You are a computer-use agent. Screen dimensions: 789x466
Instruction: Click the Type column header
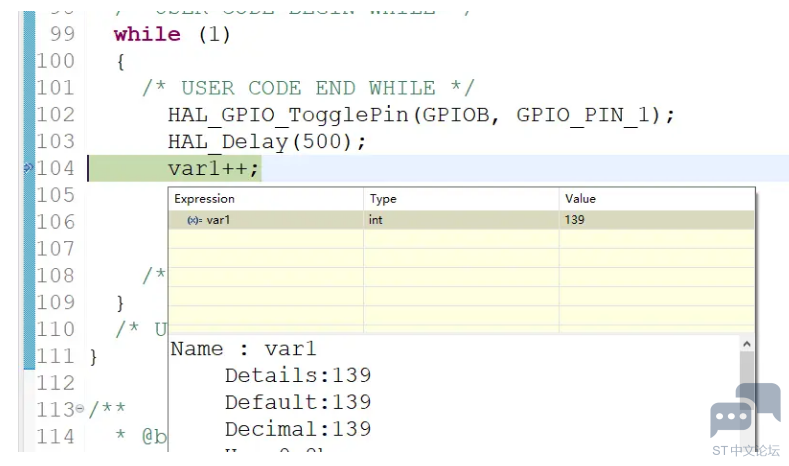point(461,199)
